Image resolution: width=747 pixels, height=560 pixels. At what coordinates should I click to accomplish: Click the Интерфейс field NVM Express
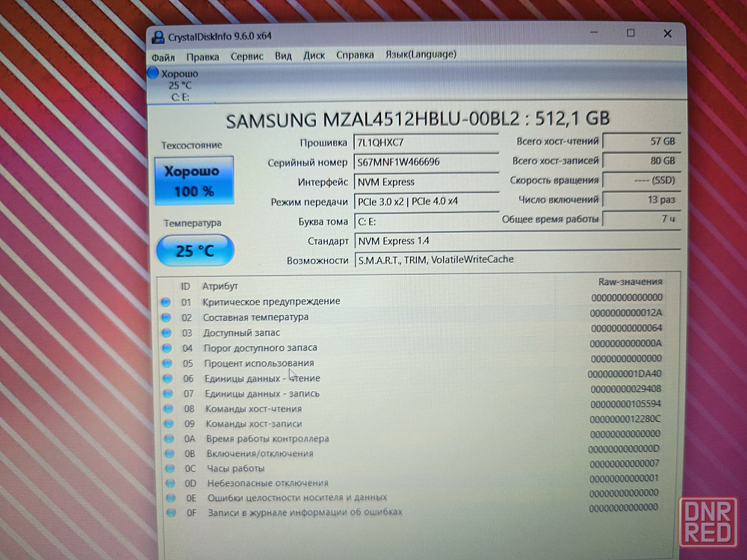click(426, 182)
